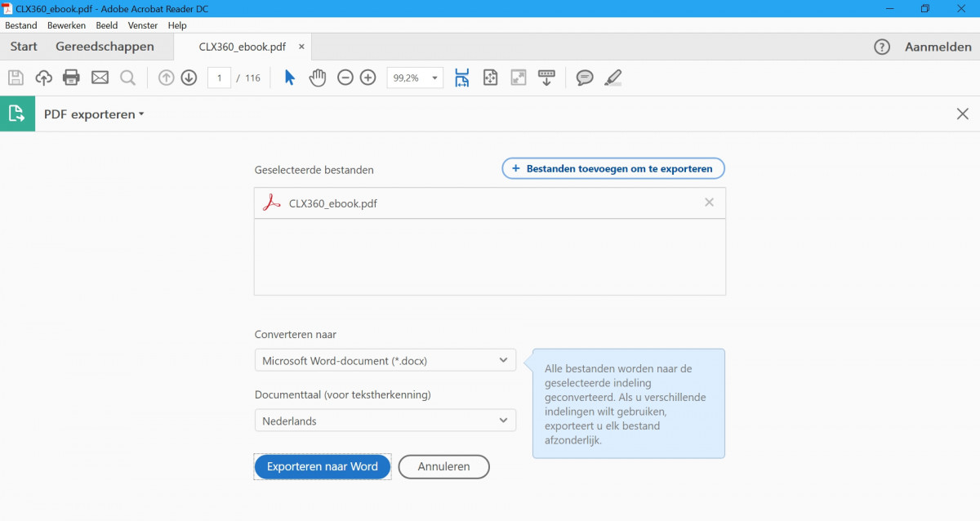Viewport: 980px width, 521px height.
Task: Click Exporteren naar Word button
Action: [323, 466]
